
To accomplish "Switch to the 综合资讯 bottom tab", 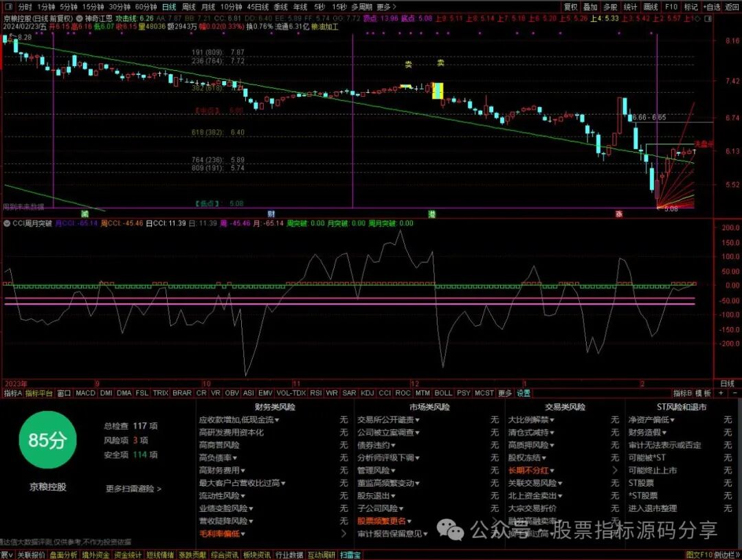I will pos(224,555).
